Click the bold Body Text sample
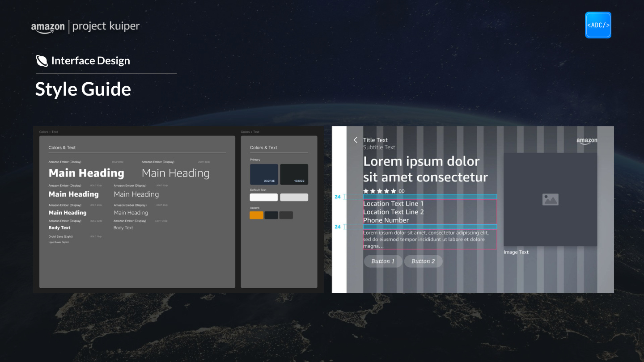 click(x=59, y=228)
